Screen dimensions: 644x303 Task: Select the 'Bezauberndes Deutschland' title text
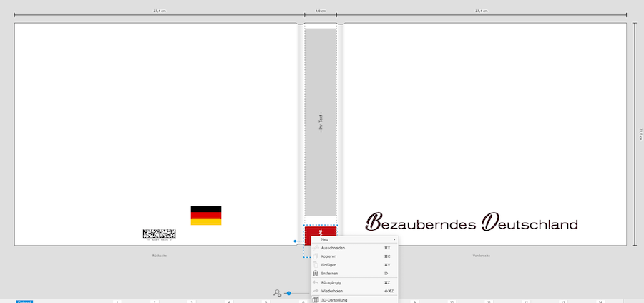472,221
